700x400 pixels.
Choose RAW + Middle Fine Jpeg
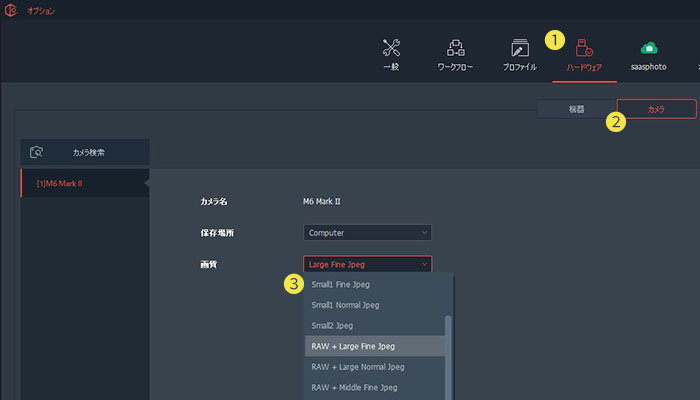354,387
